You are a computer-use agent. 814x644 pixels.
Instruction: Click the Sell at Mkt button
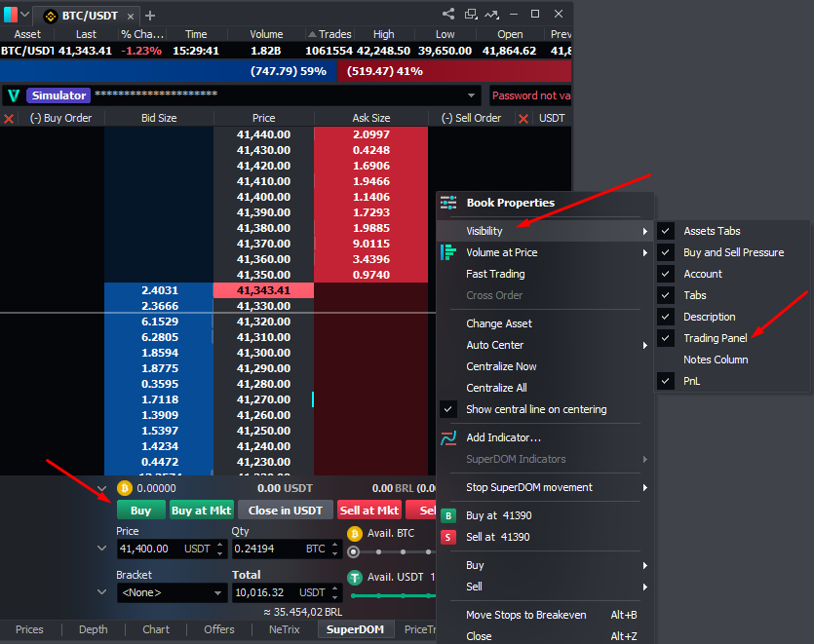click(369, 511)
